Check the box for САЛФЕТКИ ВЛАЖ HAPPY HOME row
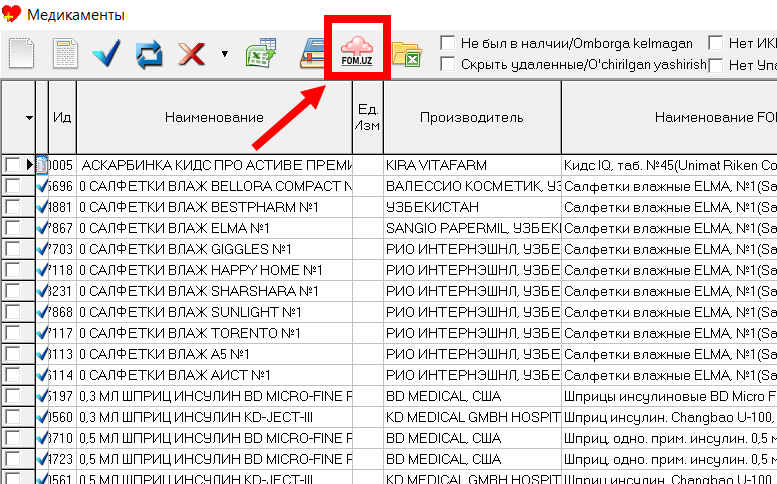Image resolution: width=777 pixels, height=484 pixels. tap(12, 270)
